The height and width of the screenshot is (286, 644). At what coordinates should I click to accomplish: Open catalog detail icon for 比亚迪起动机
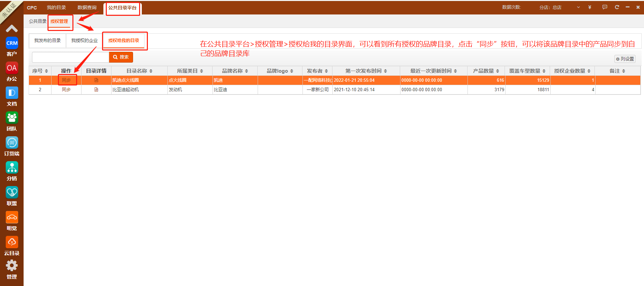click(96, 90)
